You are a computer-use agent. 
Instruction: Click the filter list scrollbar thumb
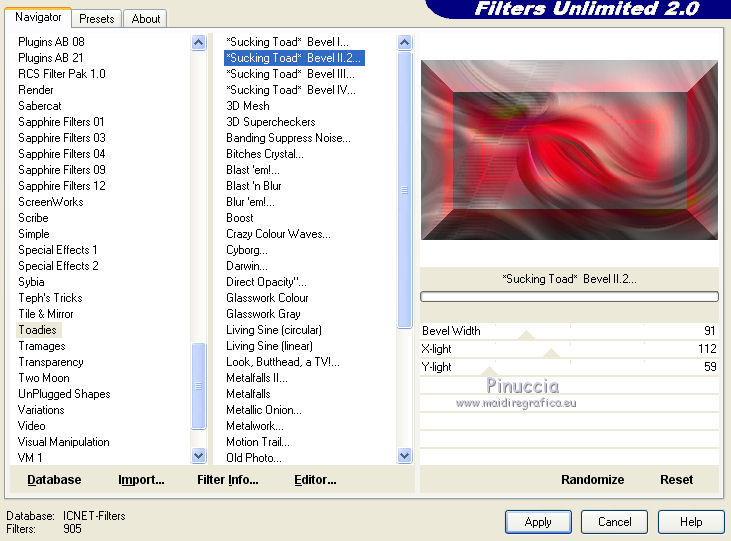click(405, 190)
